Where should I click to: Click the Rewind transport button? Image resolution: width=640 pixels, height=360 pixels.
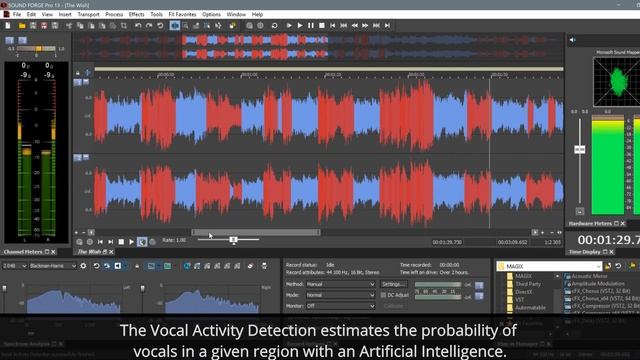click(x=355, y=25)
